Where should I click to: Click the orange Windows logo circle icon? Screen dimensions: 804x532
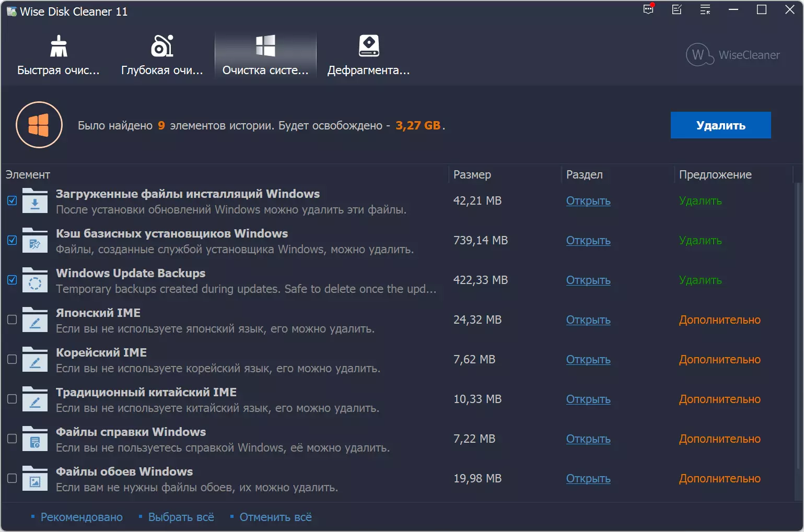39,125
